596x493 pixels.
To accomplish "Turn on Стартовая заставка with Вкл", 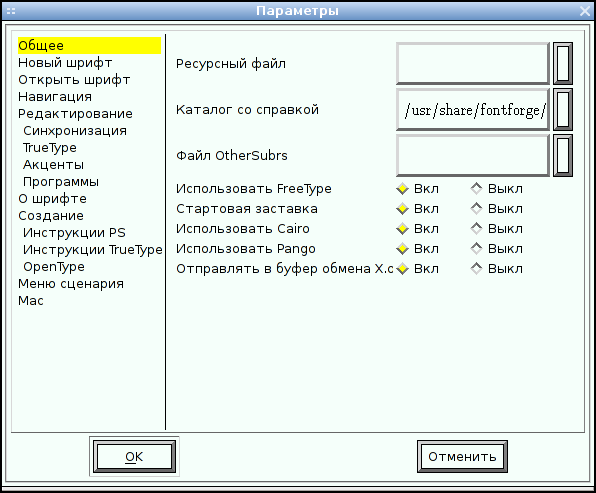I will coord(417,209).
